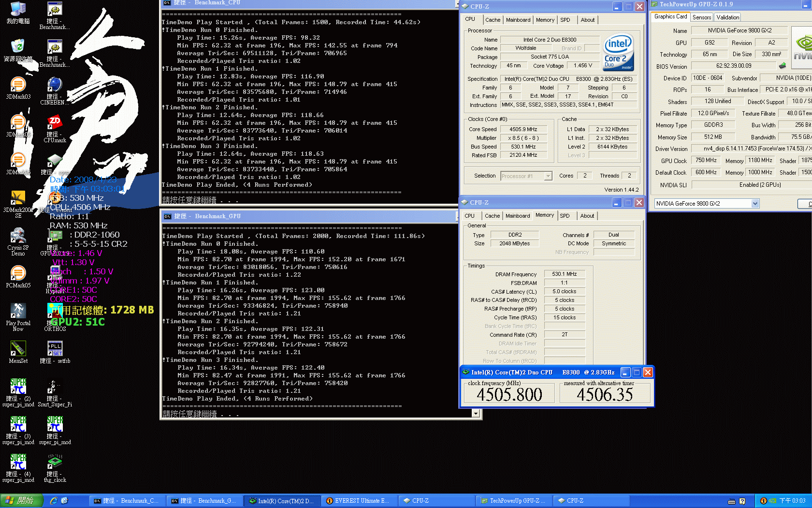Select the Start_Super_Pi shortcut icon
The image size is (812, 508).
click(x=55, y=393)
